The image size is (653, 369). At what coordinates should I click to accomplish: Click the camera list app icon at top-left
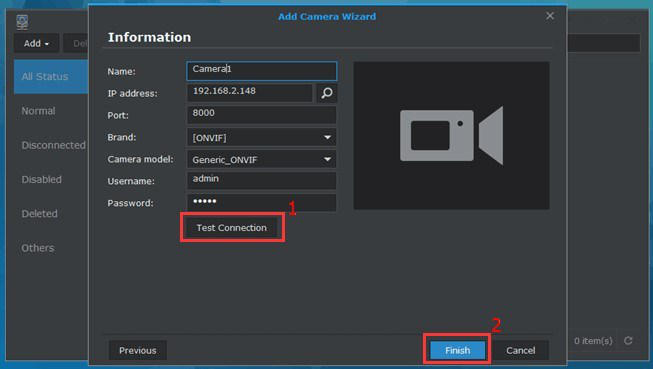pyautogui.click(x=22, y=22)
